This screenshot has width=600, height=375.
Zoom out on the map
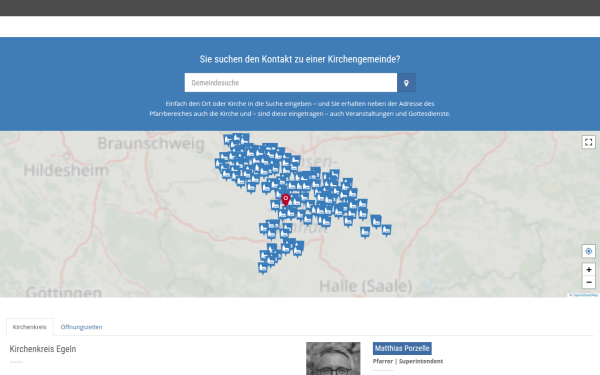tap(589, 282)
